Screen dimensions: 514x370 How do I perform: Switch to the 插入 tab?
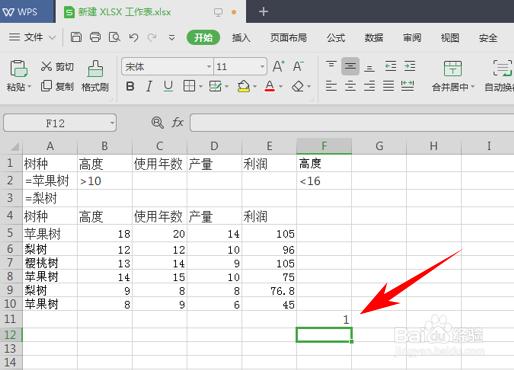(x=241, y=38)
